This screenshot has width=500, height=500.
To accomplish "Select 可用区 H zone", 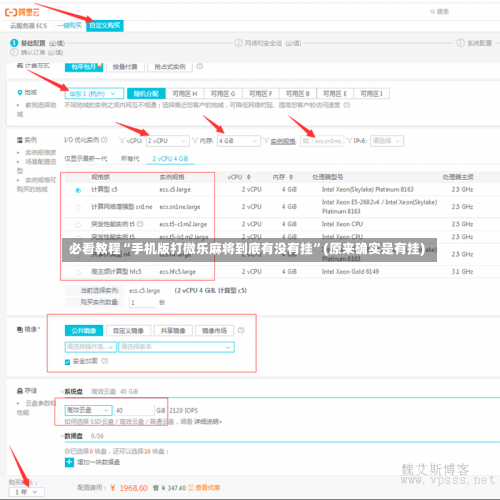I will pos(185,94).
